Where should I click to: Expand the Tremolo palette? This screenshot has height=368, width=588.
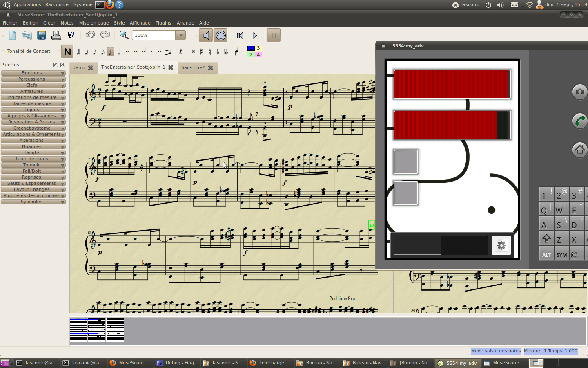click(x=33, y=165)
